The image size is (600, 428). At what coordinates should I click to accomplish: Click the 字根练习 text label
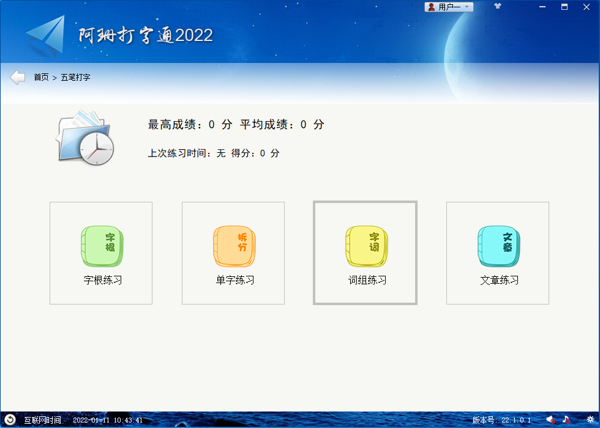(101, 280)
